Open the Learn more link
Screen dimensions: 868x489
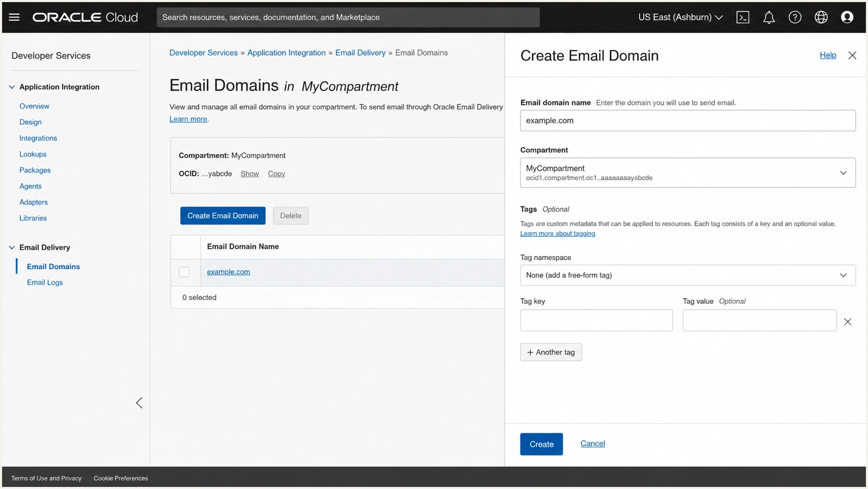point(188,119)
